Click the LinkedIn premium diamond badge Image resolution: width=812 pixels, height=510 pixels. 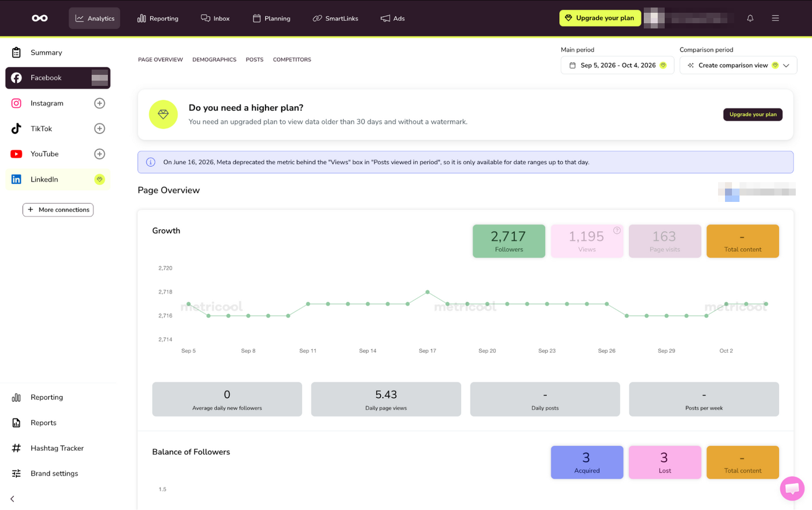coord(100,179)
